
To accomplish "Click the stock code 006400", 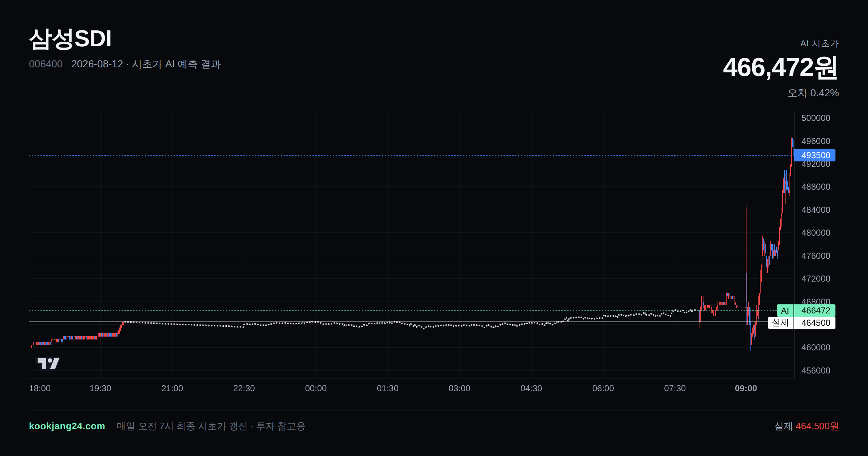I will (46, 64).
